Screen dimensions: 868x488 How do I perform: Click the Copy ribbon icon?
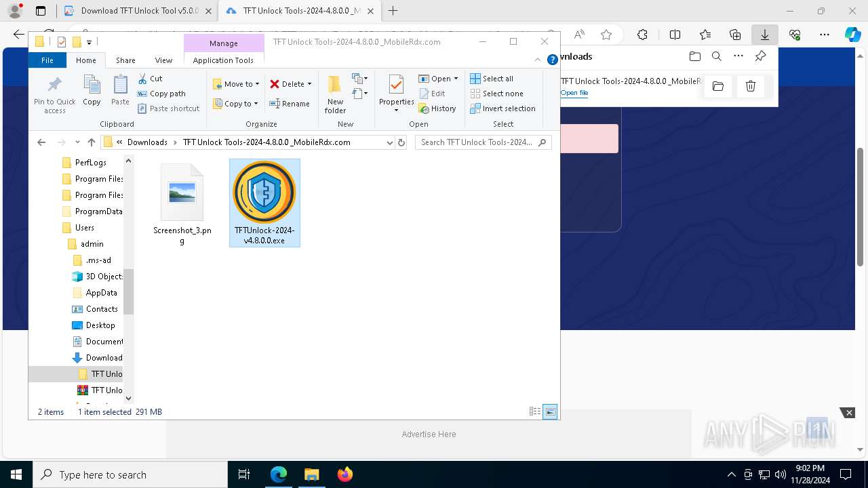pyautogui.click(x=92, y=91)
